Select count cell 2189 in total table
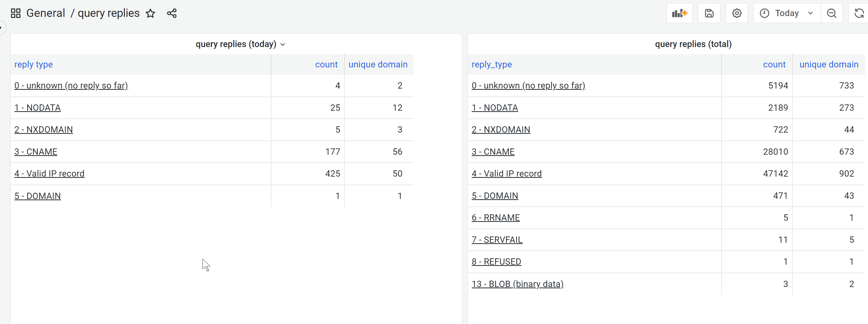Image resolution: width=868 pixels, height=324 pixels. (757, 108)
